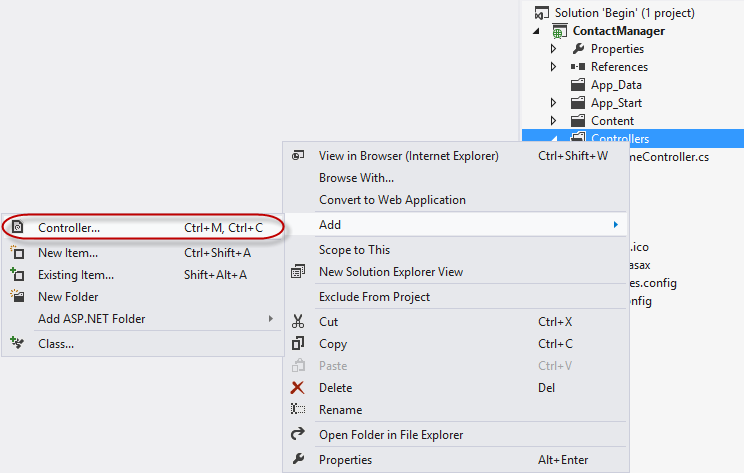Click the Copy icon
The height and width of the screenshot is (473, 744).
click(x=297, y=344)
